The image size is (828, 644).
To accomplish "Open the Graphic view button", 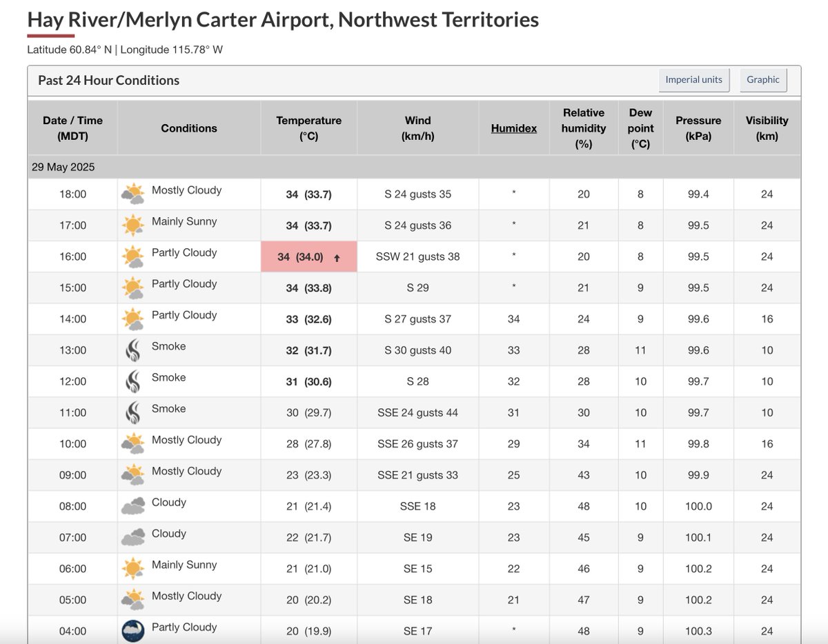I will click(762, 80).
